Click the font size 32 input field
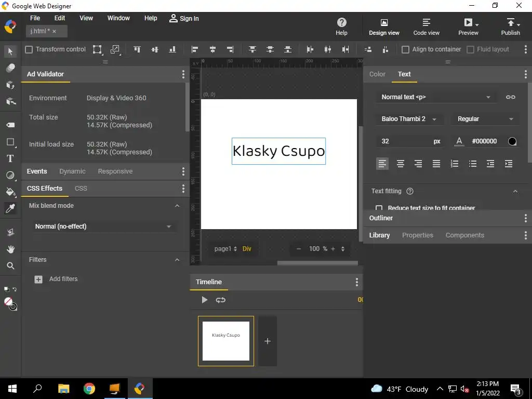 pos(410,141)
